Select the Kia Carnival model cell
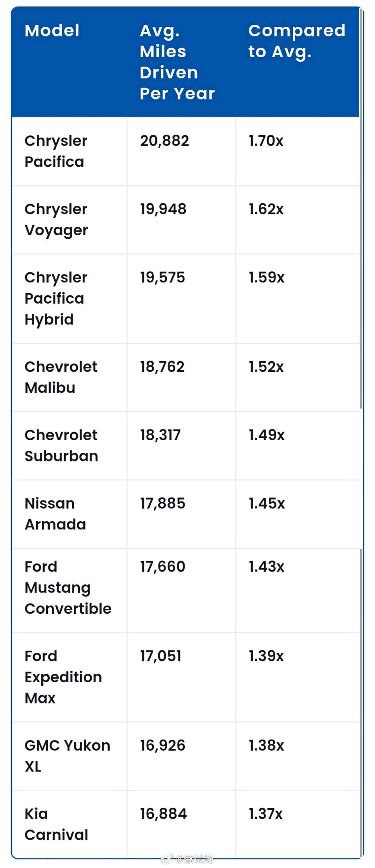Viewport: 375px width, 868px height. point(69,824)
